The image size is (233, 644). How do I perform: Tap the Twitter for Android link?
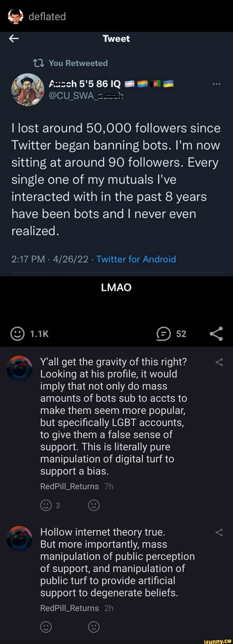point(136,259)
